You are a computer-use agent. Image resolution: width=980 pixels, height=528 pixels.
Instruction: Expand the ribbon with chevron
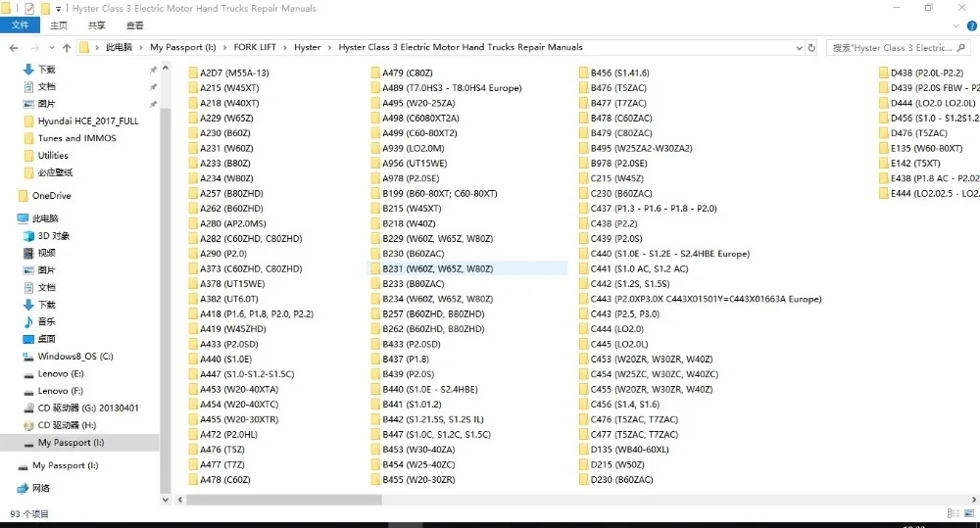point(955,25)
